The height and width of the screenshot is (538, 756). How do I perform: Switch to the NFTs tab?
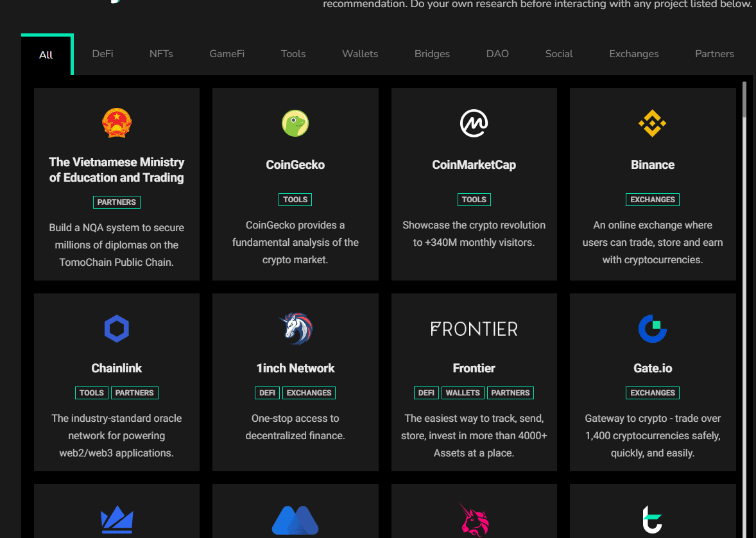tap(161, 53)
